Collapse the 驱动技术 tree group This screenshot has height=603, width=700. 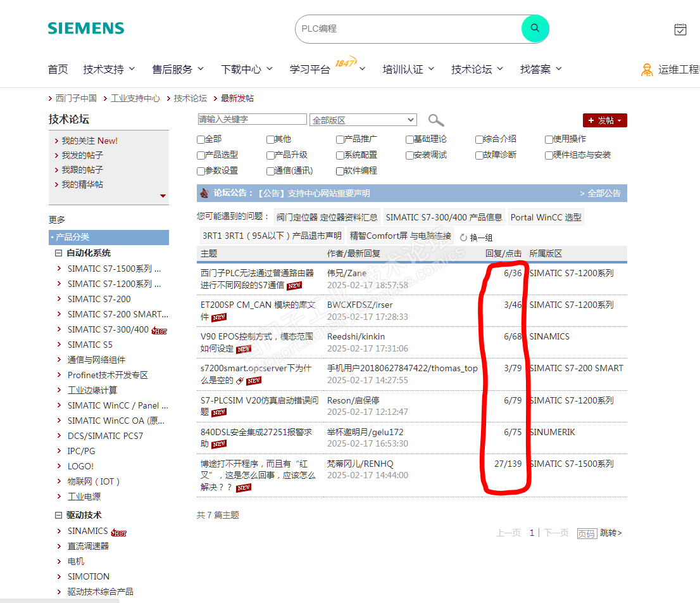[58, 515]
